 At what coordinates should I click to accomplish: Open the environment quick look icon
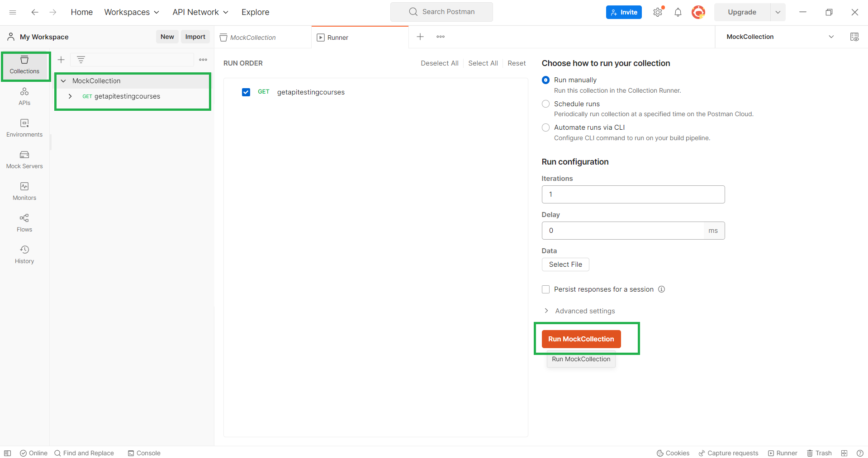[x=854, y=37]
